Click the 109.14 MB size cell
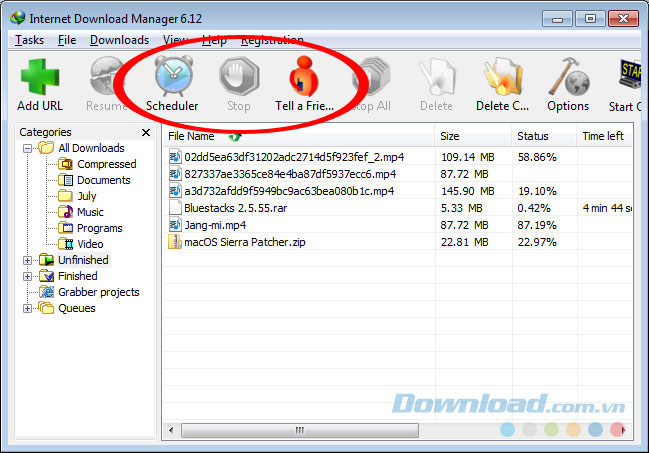Image resolution: width=649 pixels, height=453 pixels. pos(467,157)
